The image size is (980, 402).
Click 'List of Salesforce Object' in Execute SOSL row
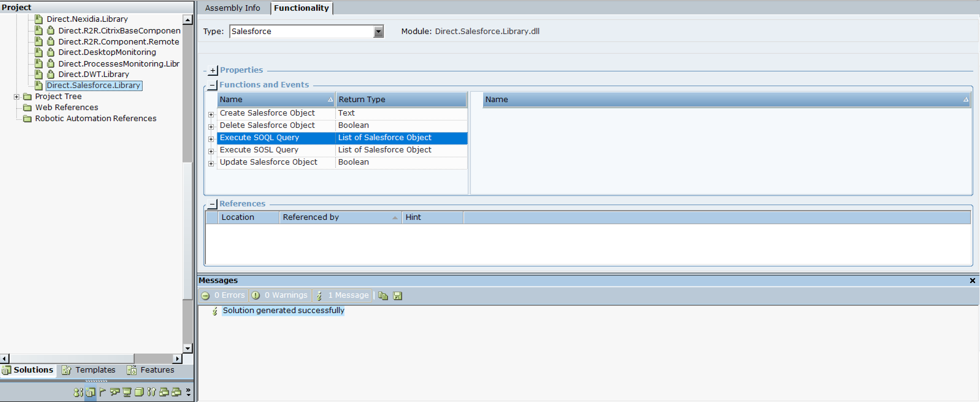click(385, 150)
